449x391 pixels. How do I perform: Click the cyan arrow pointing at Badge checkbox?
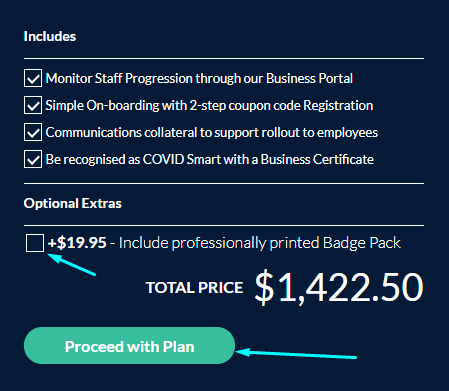pos(72,264)
